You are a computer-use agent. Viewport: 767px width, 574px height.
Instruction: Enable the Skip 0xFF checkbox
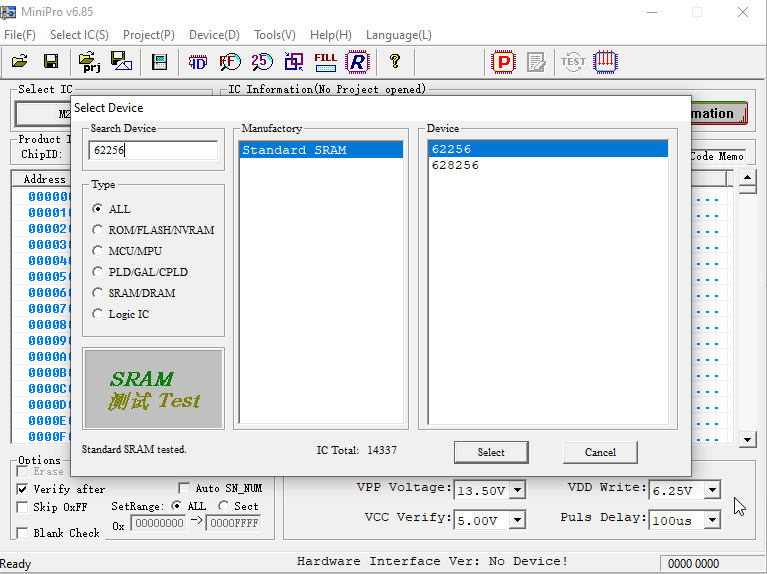[22, 507]
